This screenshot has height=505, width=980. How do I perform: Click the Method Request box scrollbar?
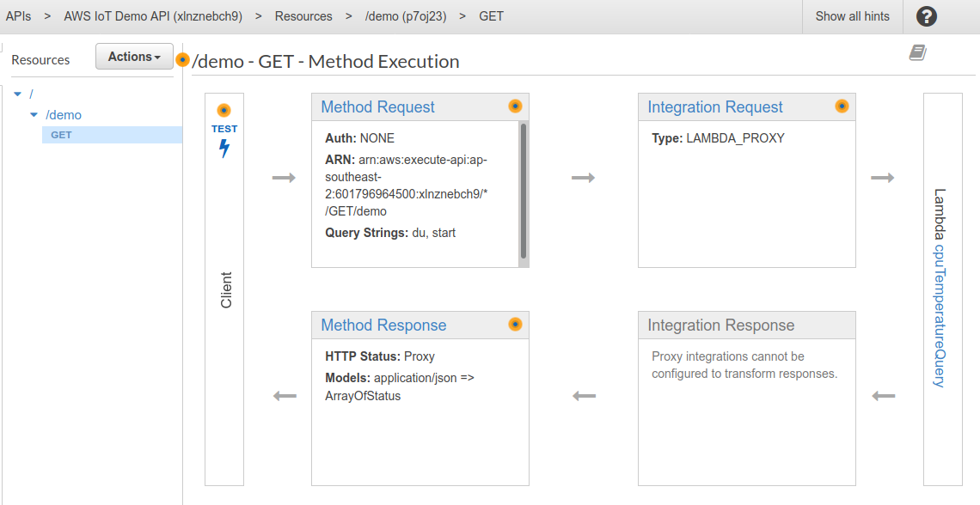[x=523, y=189]
